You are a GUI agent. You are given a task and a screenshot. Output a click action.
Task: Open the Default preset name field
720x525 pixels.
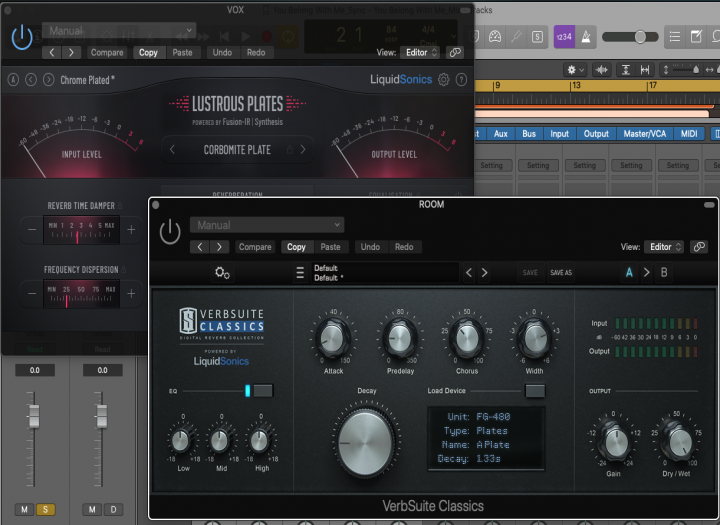(385, 272)
